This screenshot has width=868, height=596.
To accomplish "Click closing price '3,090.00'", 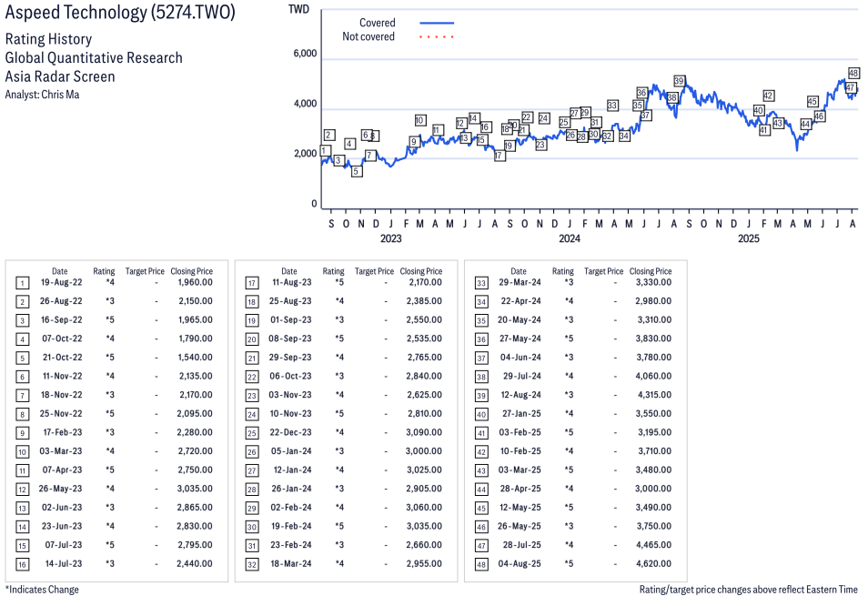I will 424,432.
